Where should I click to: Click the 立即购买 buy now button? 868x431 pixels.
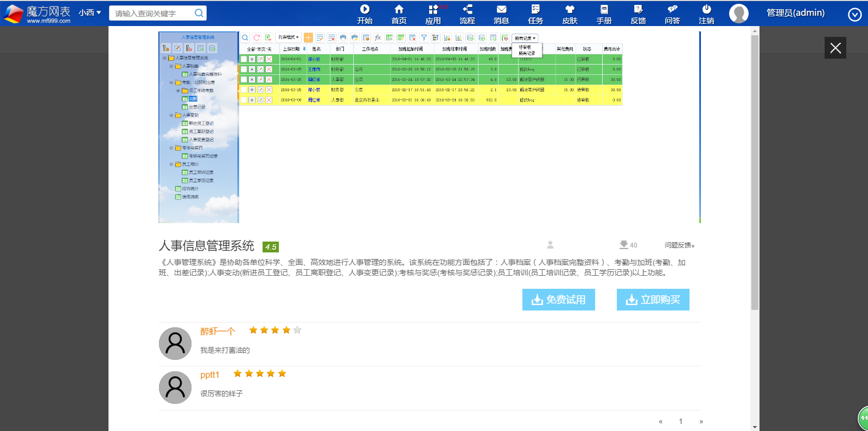(653, 300)
